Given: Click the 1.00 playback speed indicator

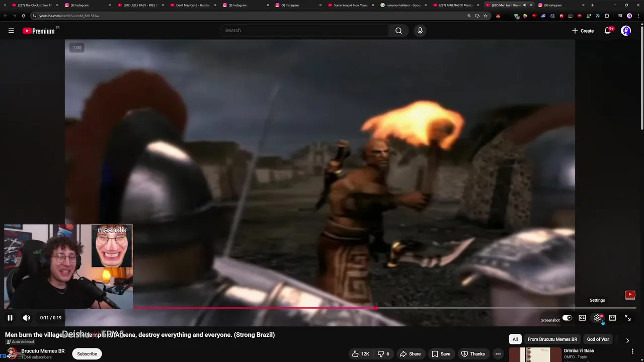Looking at the screenshot, I should pyautogui.click(x=76, y=48).
